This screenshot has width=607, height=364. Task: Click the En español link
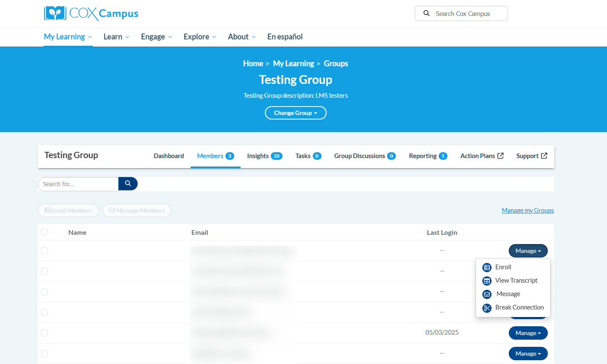click(x=285, y=36)
